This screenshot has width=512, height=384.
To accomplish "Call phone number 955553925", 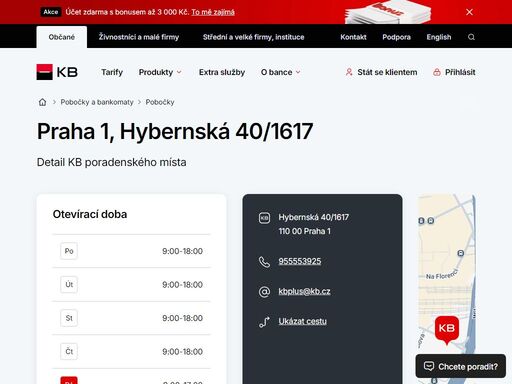I will pos(300,261).
